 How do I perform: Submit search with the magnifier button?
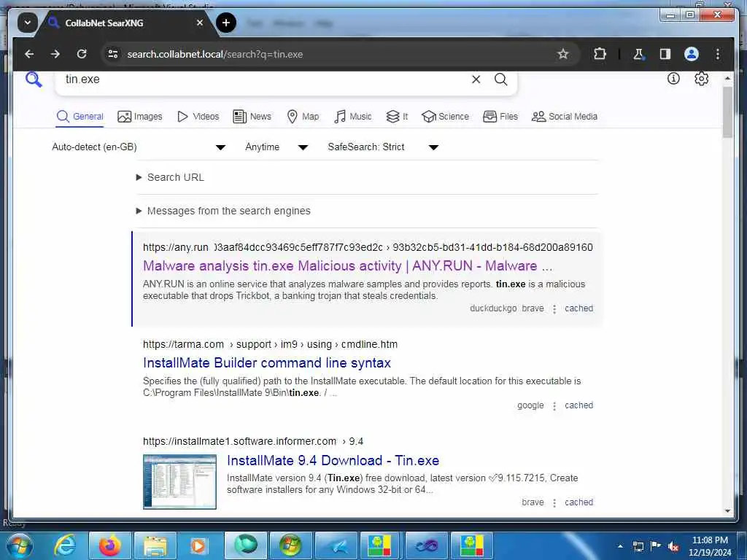[x=500, y=79]
